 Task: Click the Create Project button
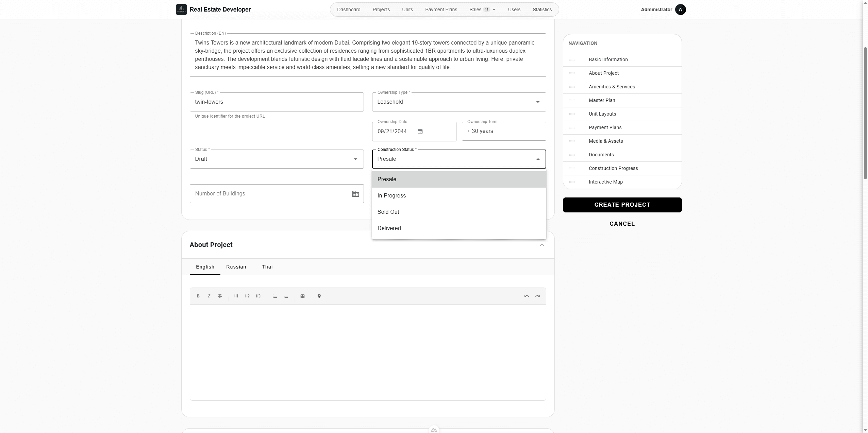[x=622, y=205]
